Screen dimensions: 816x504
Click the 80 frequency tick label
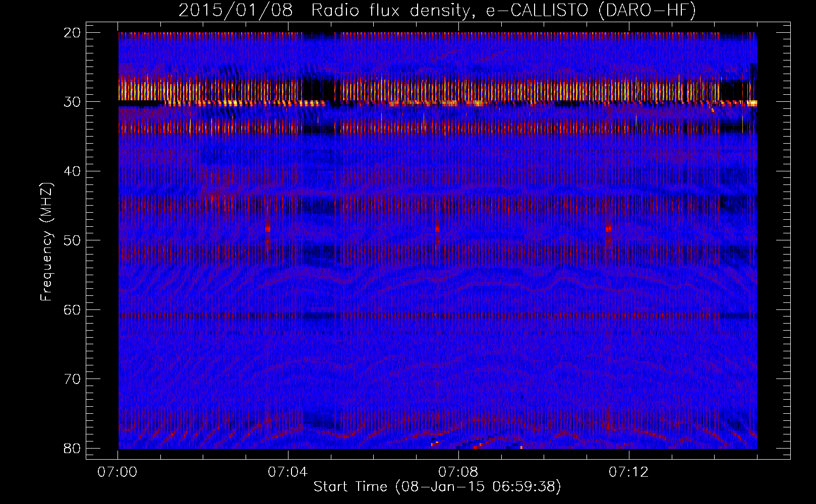tap(73, 449)
